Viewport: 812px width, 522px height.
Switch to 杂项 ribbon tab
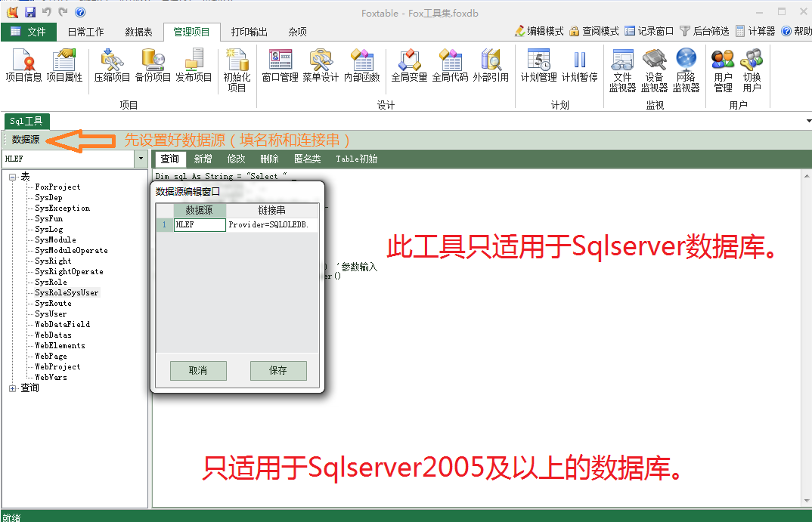(297, 32)
